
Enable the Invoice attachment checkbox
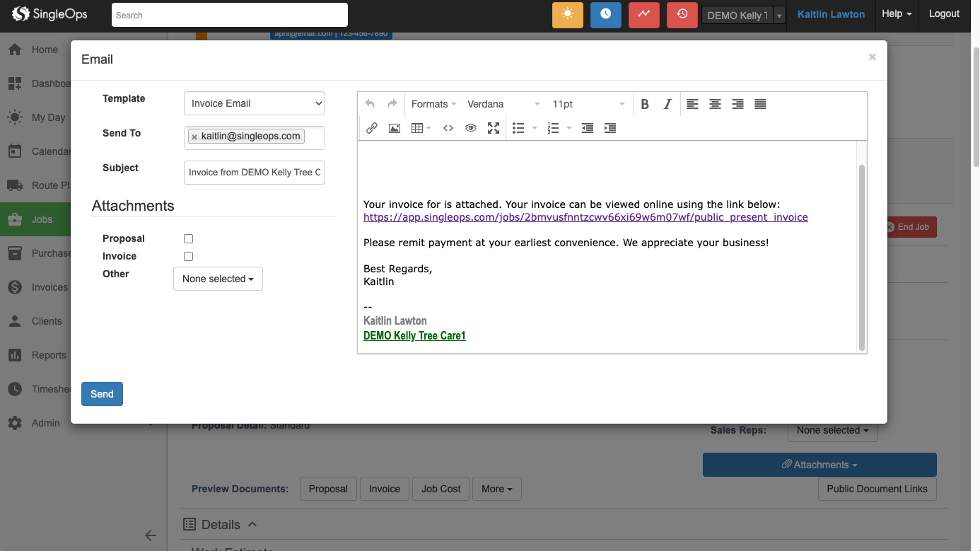tap(188, 257)
